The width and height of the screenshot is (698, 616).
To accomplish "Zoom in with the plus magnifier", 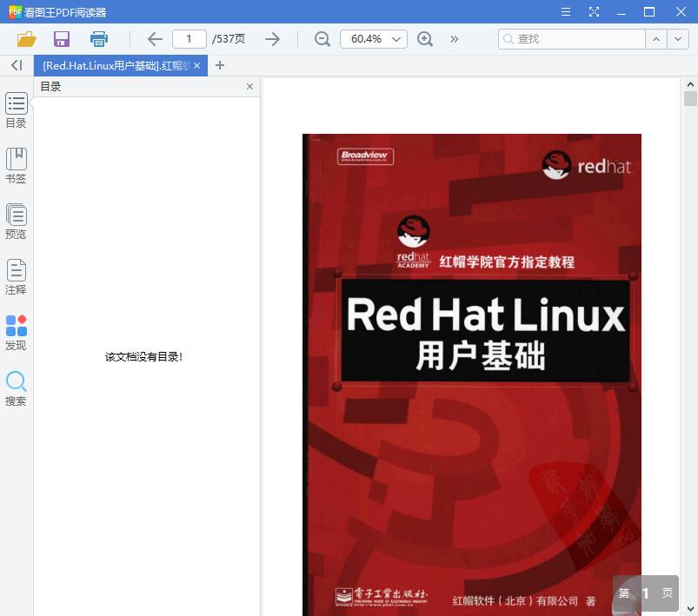I will click(x=425, y=39).
